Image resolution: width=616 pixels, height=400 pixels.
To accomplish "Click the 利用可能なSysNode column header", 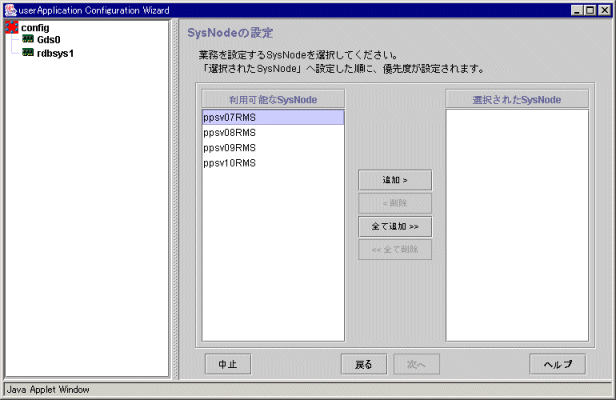I will [x=272, y=99].
